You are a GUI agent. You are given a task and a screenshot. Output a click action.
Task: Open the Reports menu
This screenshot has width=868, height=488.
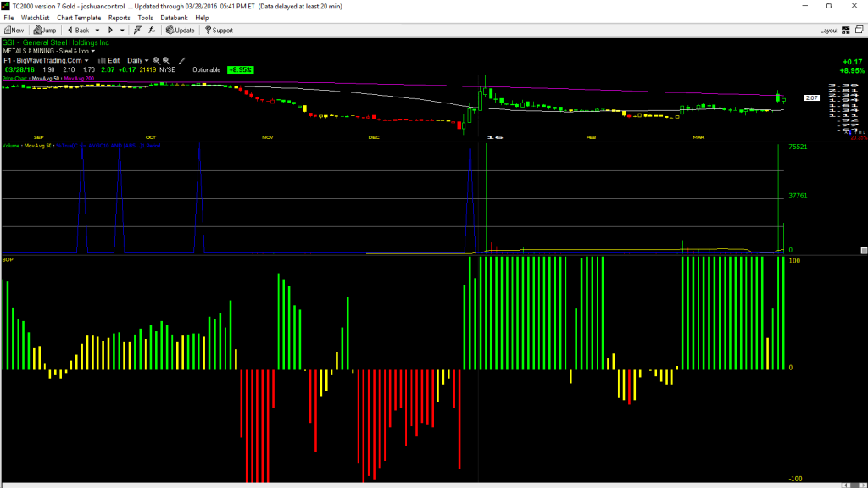(x=119, y=18)
